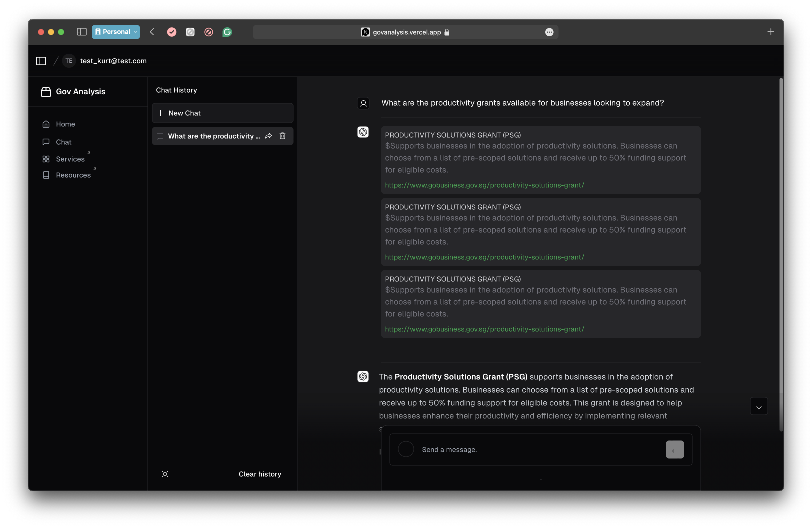Open the address bar more options button
The width and height of the screenshot is (812, 528).
(x=549, y=32)
